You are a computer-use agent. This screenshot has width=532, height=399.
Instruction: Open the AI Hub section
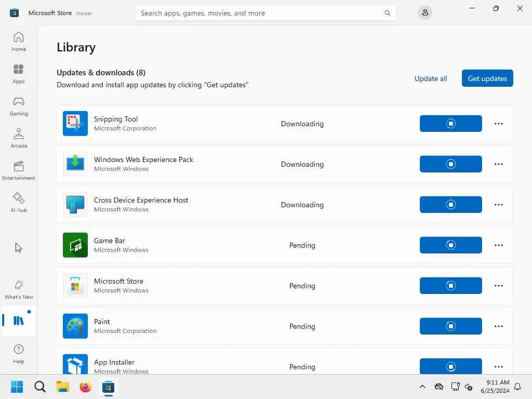19,203
